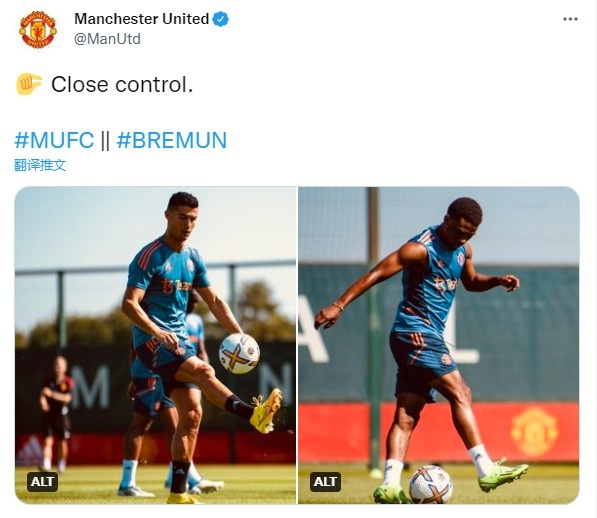Click the @ManUtd handle

click(107, 39)
